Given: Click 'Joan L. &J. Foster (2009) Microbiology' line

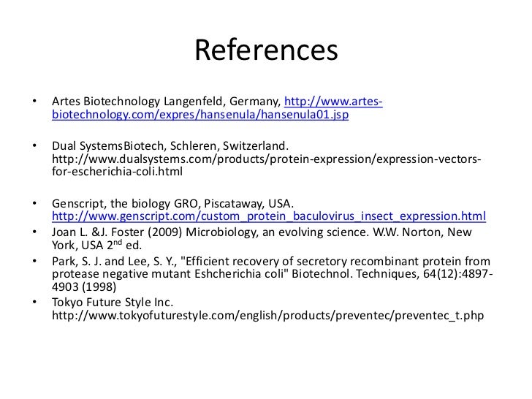Looking at the screenshot, I should 262,232.
